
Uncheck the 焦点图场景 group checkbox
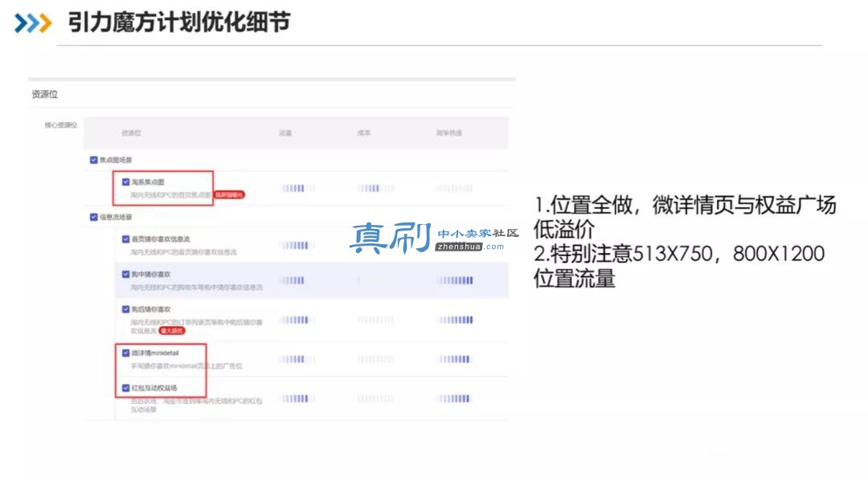[93, 160]
